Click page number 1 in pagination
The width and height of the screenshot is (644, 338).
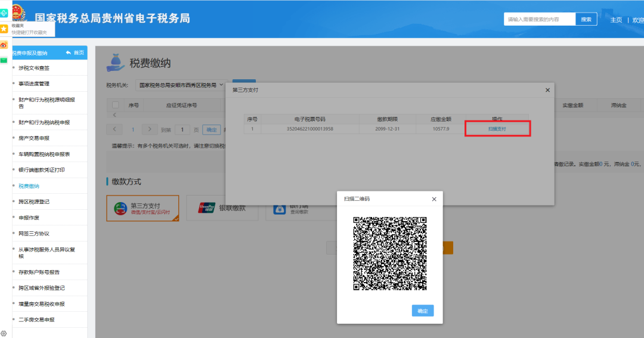pyautogui.click(x=132, y=130)
